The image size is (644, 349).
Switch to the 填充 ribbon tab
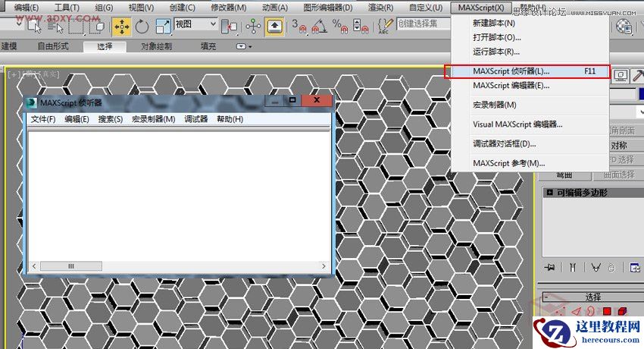pos(208,46)
